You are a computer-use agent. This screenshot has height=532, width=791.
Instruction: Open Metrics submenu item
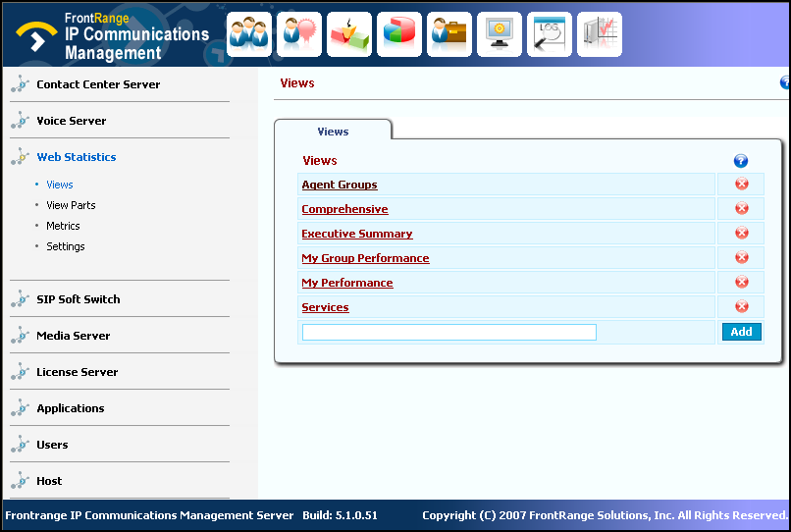tap(63, 226)
